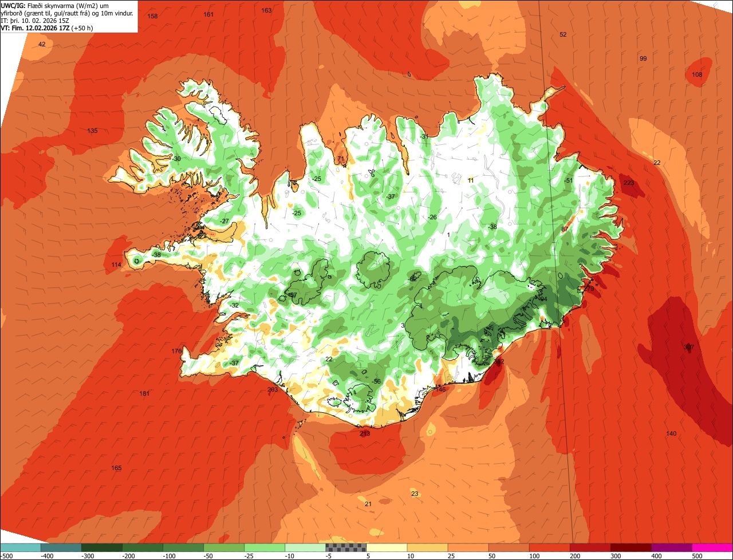Image resolution: width=733 pixels, height=560 pixels.
Task: Select the map value 32
Action: pos(235,305)
